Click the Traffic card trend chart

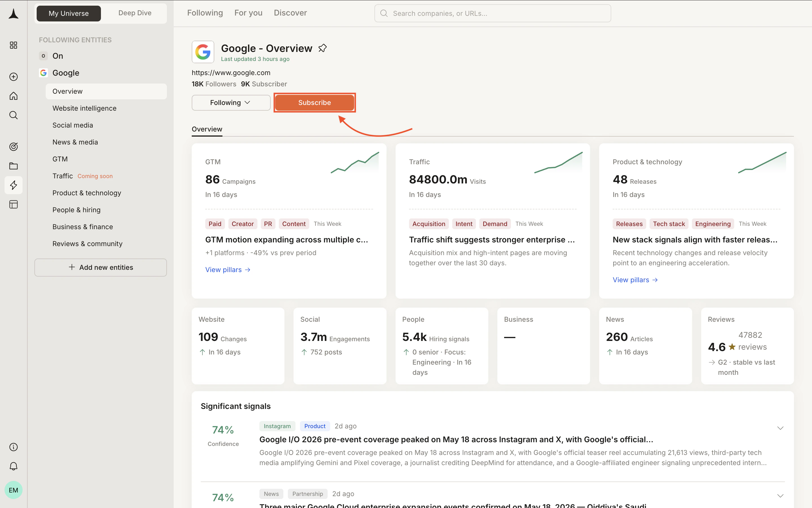click(x=558, y=163)
